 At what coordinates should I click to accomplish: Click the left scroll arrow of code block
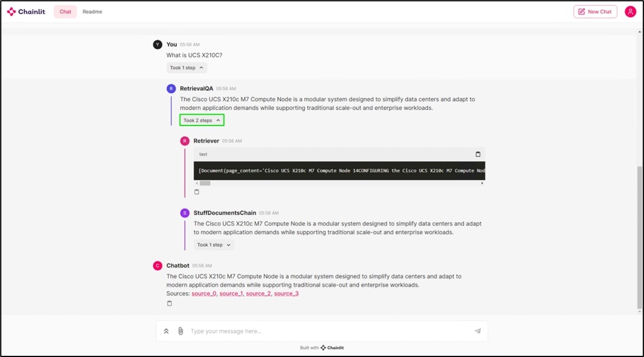coord(197,183)
